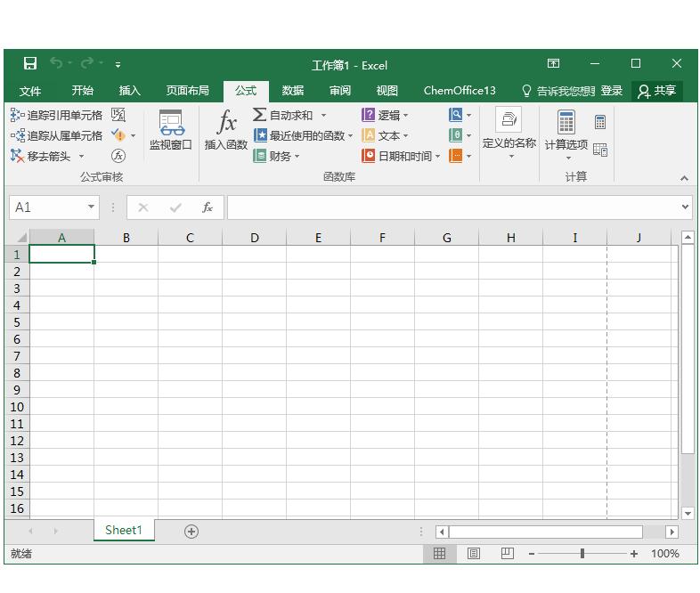Click the 告诉我您想 search box
700x593 pixels.
pos(558,91)
